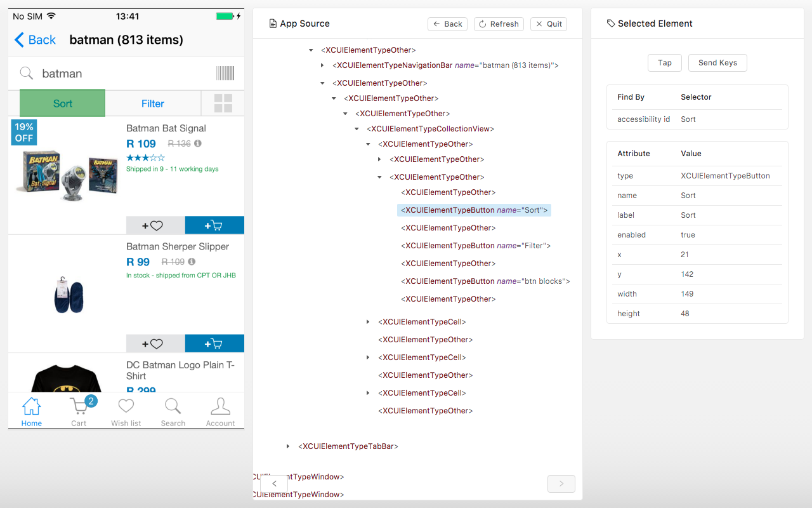Screen dimensions: 812x508
Task: Click the enabled value true
Action: (688, 235)
